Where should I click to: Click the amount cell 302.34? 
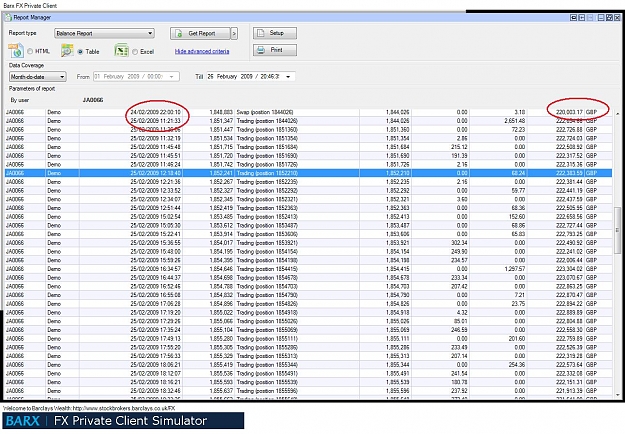click(459, 243)
